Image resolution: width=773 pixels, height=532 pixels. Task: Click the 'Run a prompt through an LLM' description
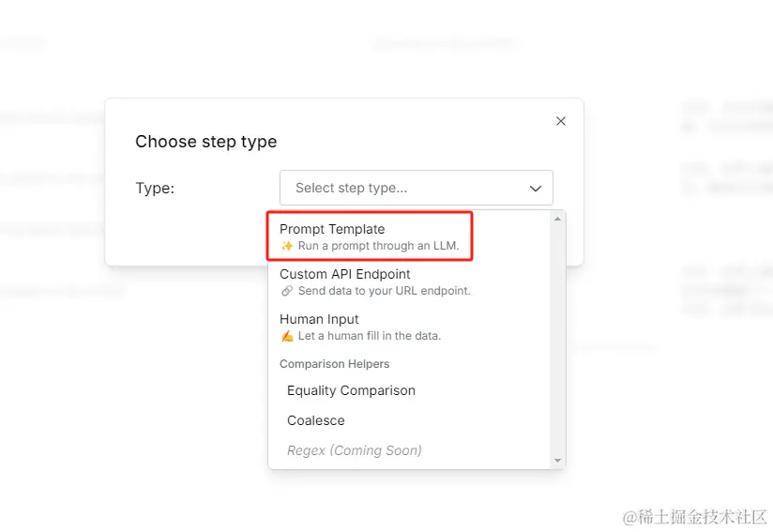coord(379,246)
